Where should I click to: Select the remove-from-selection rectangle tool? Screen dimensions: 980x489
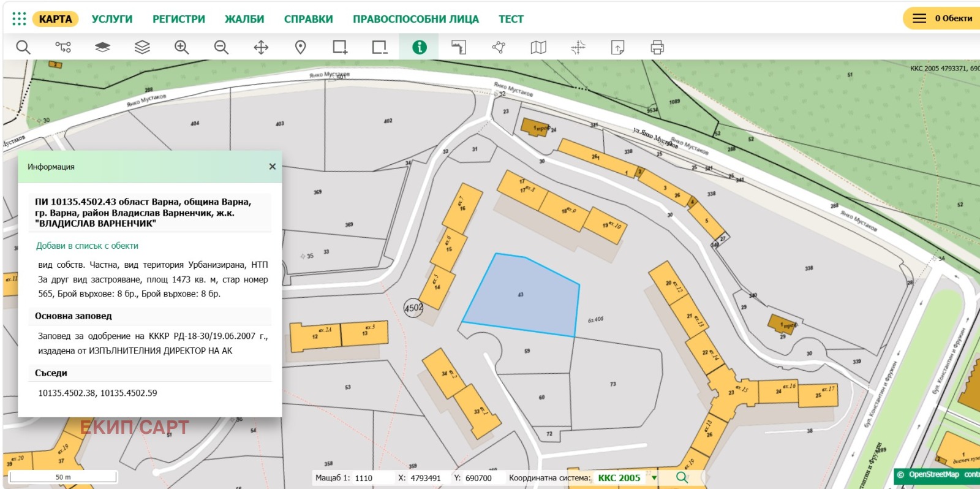(380, 47)
